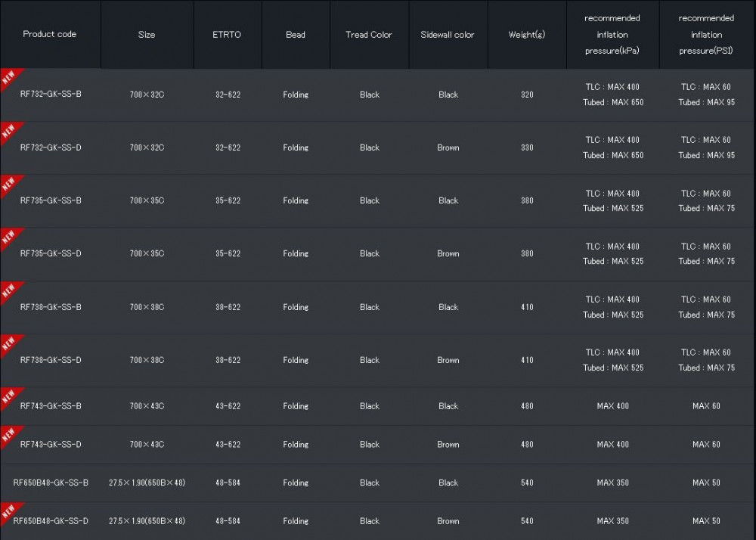Select the Size column header
This screenshot has height=540, width=756.
click(147, 35)
